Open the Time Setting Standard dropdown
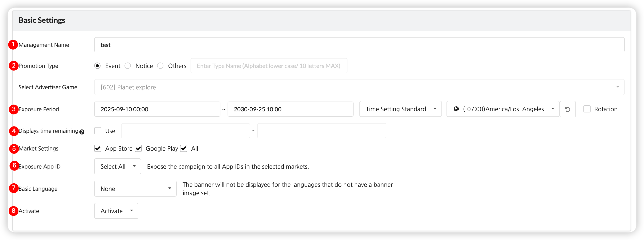 [400, 109]
